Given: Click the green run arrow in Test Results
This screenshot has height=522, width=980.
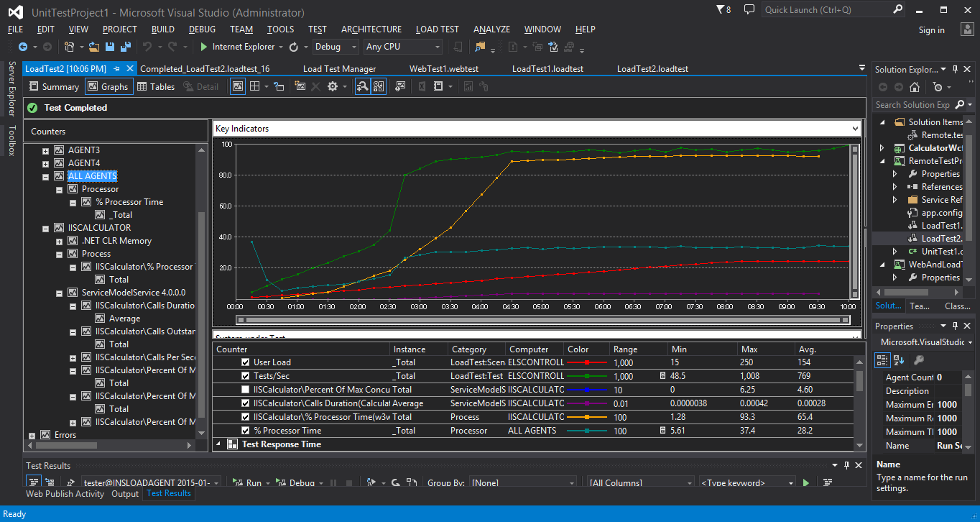Looking at the screenshot, I should [x=806, y=483].
